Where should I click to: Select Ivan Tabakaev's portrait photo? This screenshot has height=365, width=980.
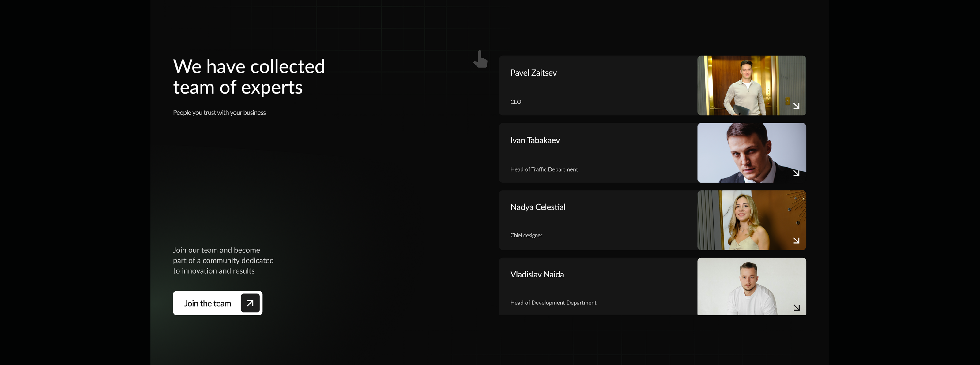coord(752,153)
